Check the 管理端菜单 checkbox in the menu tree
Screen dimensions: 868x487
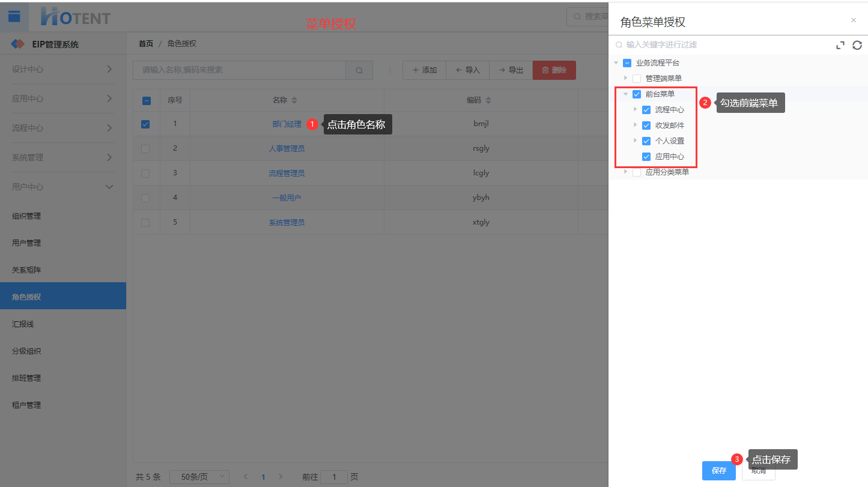tap(637, 79)
